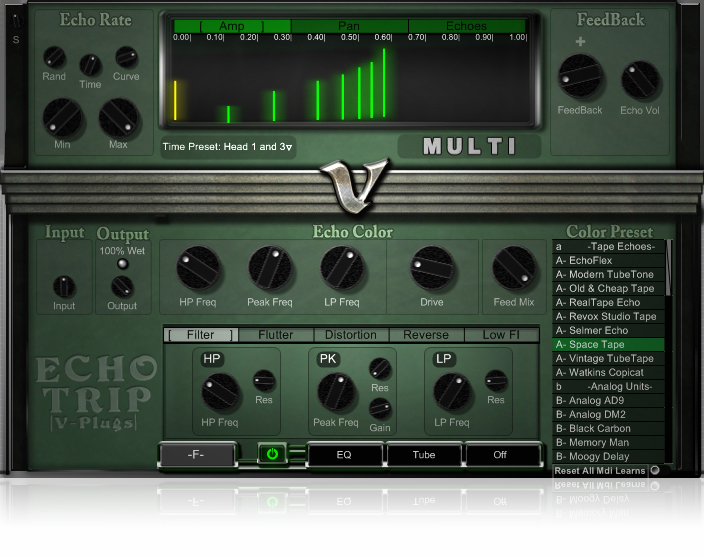Switch display to Echoes tab
Viewport: 704px width, 558px height.
tap(466, 26)
